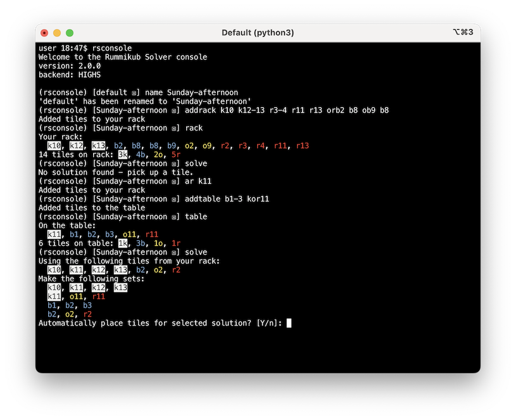516x420 pixels.
Task: Click the k11, o11, r11 set row
Action: (x=77, y=297)
